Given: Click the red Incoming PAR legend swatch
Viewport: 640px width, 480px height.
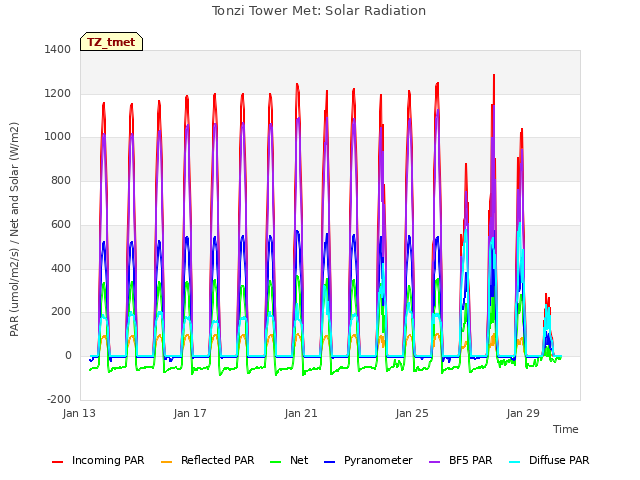Looking at the screenshot, I should pyautogui.click(x=58, y=462).
